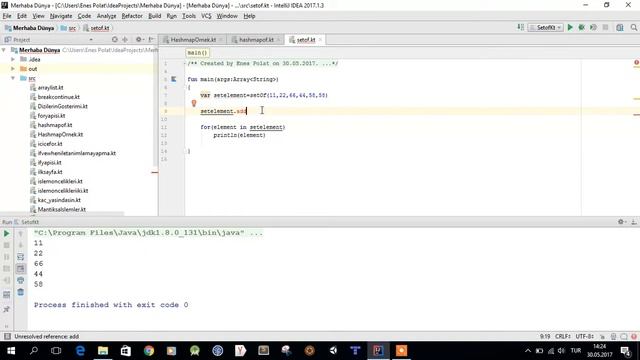Click the main() method breadcrumb above the editor
This screenshot has height=360, width=640.
point(197,53)
